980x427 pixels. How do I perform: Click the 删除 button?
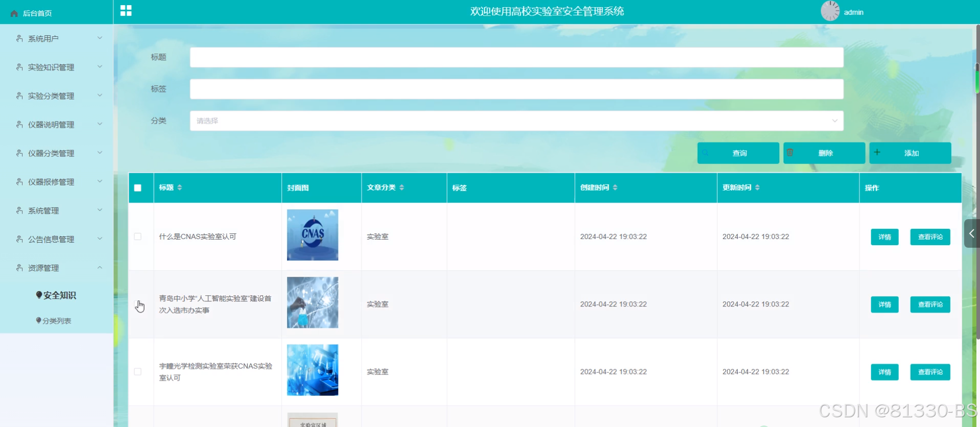tap(824, 153)
